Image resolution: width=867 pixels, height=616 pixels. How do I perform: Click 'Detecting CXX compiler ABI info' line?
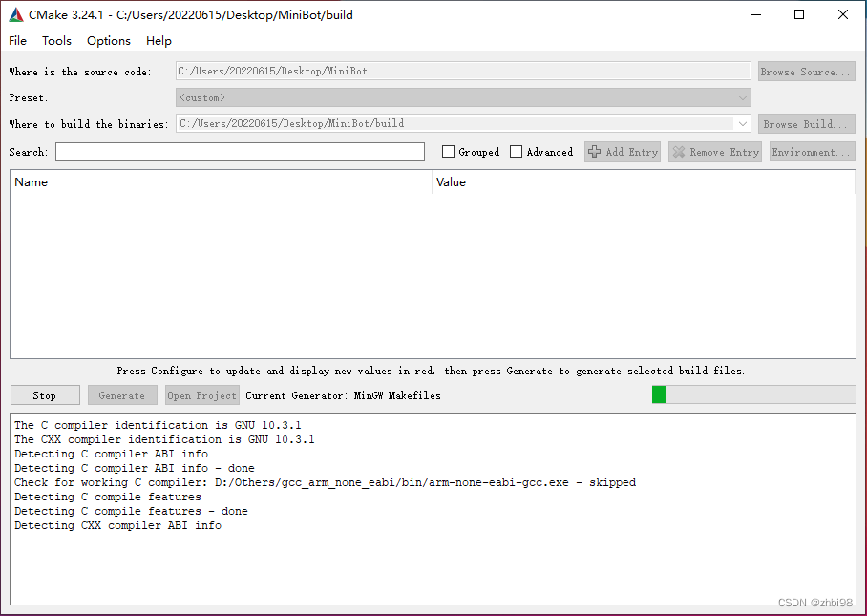point(117,526)
